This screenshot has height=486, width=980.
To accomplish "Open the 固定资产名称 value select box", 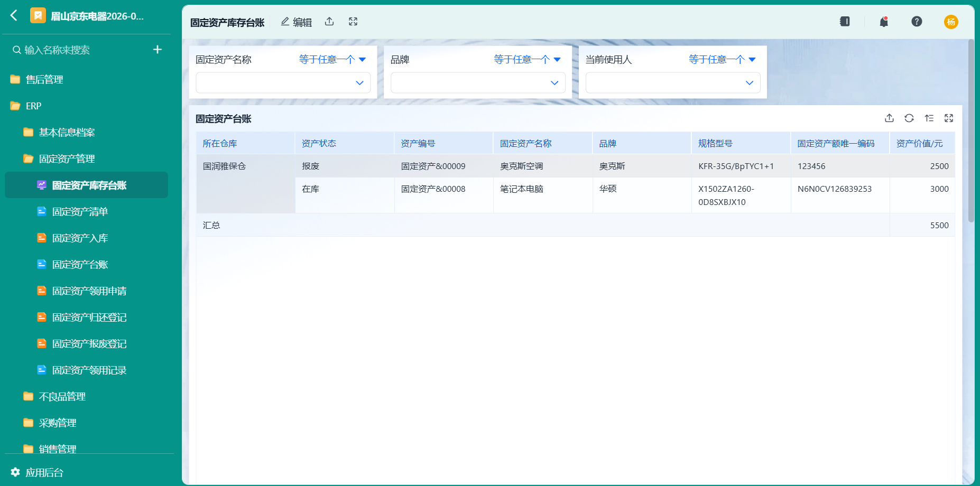I will [x=283, y=83].
